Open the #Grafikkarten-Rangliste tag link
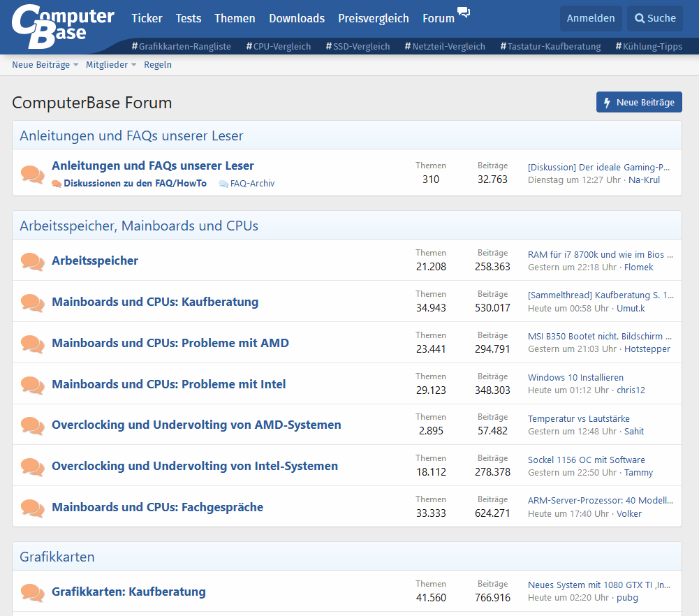Viewport: 699px width, 616px height. (x=182, y=46)
